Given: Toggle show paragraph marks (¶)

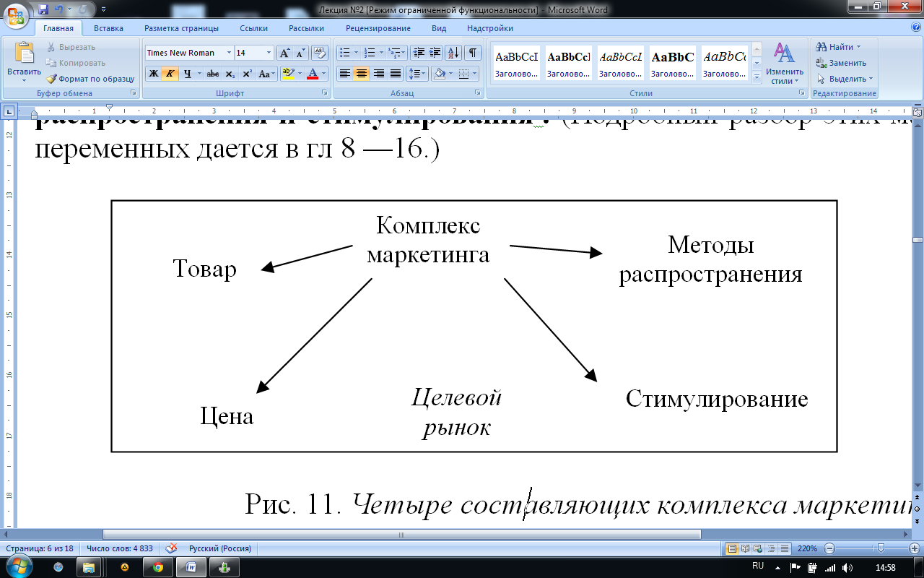Looking at the screenshot, I should [473, 53].
